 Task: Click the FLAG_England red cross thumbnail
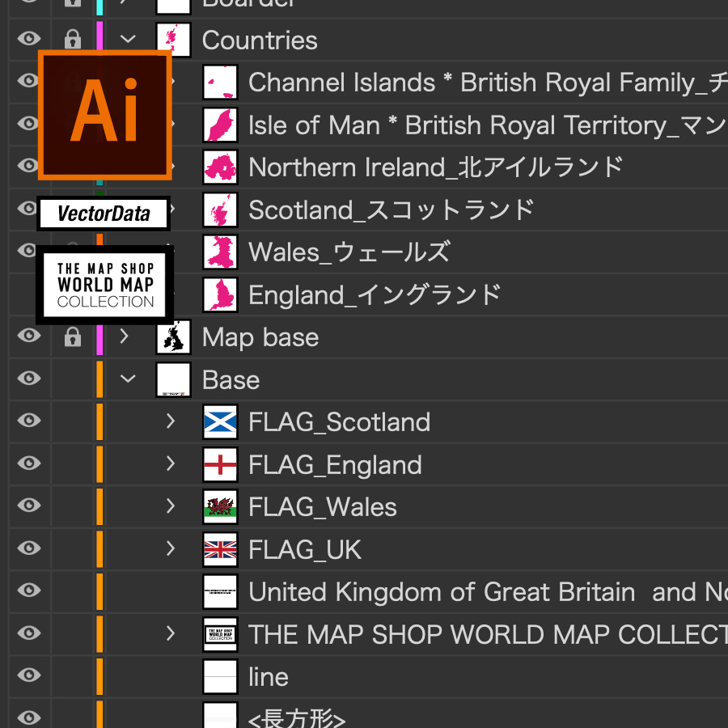click(220, 465)
